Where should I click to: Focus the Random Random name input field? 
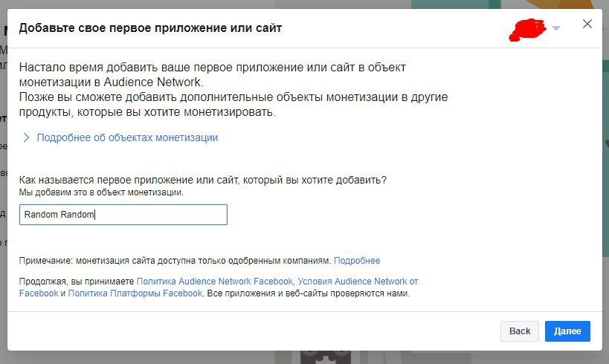pos(123,215)
